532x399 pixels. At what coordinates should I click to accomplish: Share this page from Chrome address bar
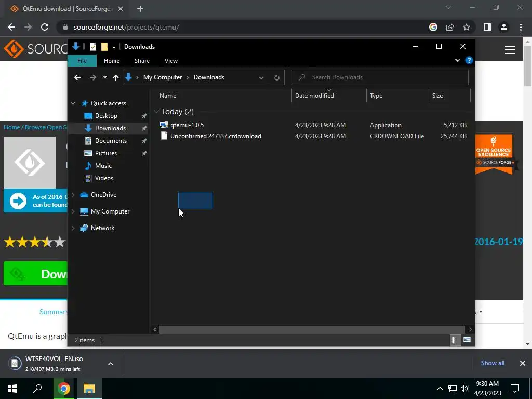450,27
